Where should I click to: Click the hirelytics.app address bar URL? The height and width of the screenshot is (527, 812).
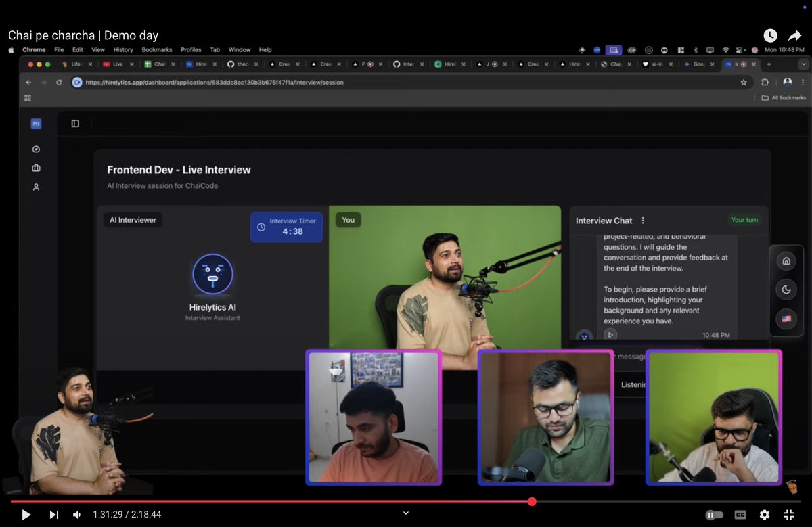tap(215, 82)
